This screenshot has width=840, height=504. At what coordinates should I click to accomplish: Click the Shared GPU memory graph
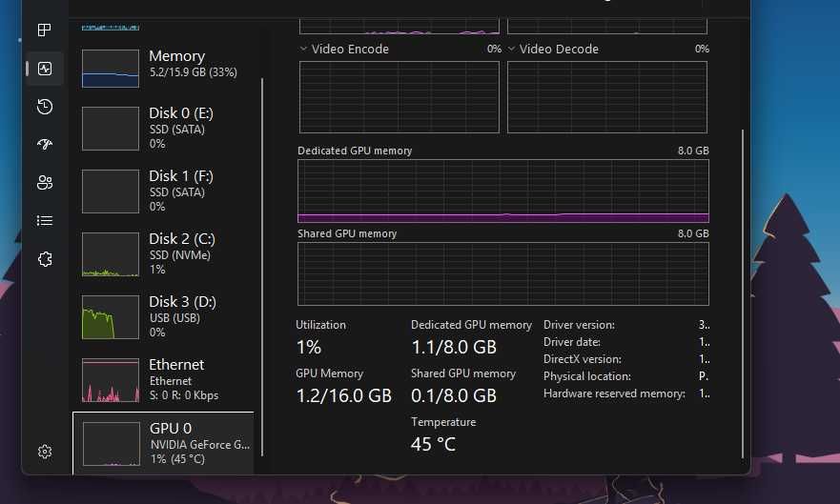coord(502,273)
